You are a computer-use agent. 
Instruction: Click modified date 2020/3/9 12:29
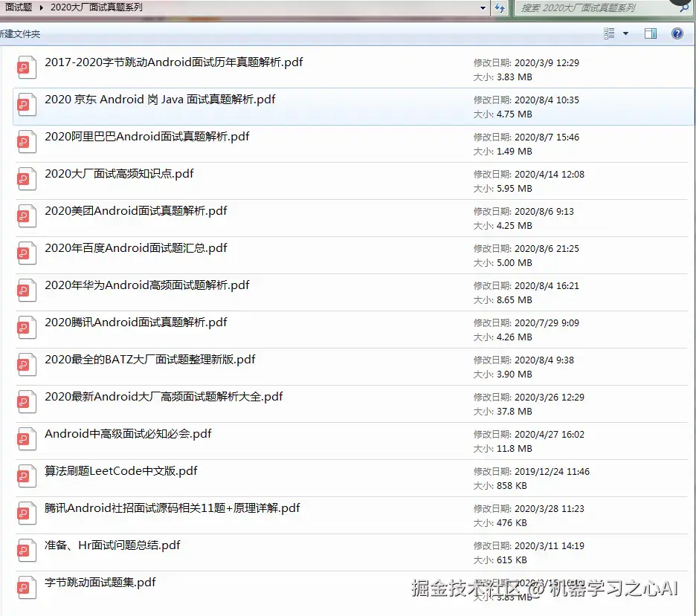547,63
